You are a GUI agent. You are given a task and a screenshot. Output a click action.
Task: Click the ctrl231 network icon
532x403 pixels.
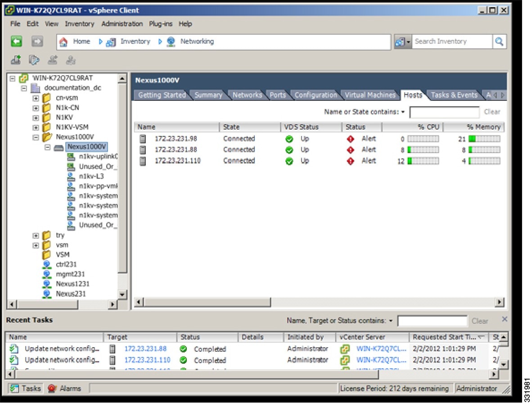47,264
